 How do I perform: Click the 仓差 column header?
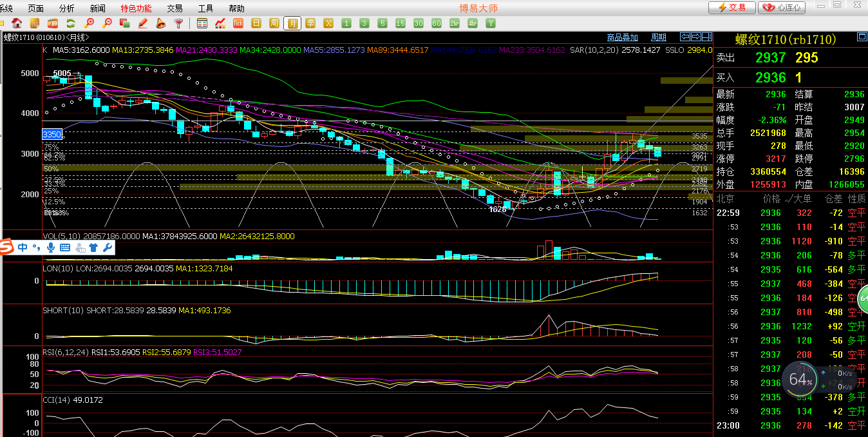point(833,199)
